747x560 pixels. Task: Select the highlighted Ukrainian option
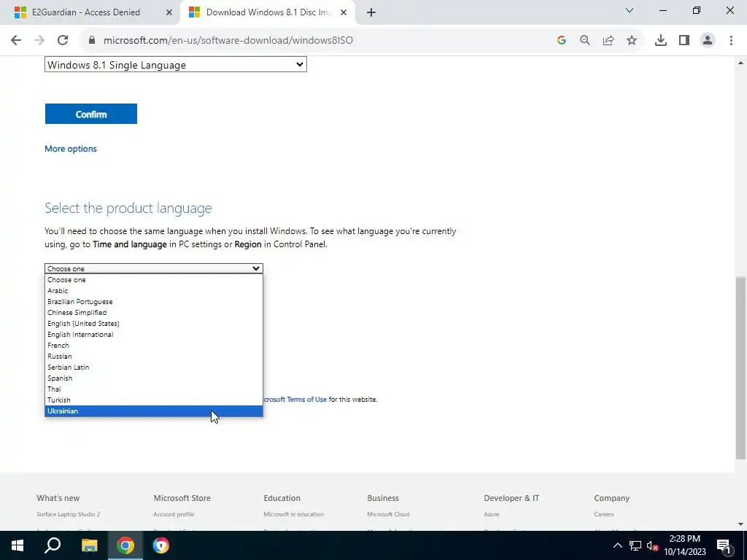click(x=153, y=411)
